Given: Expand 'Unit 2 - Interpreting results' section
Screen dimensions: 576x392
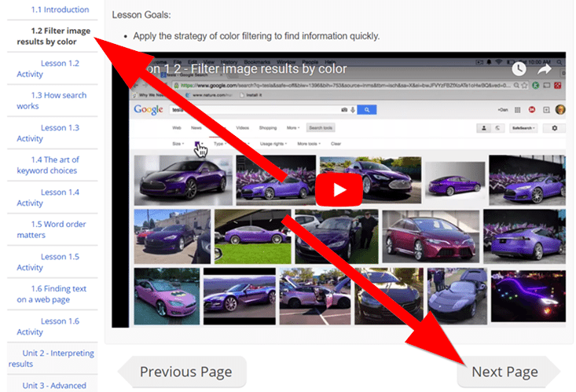Looking at the screenshot, I should pos(51,358).
